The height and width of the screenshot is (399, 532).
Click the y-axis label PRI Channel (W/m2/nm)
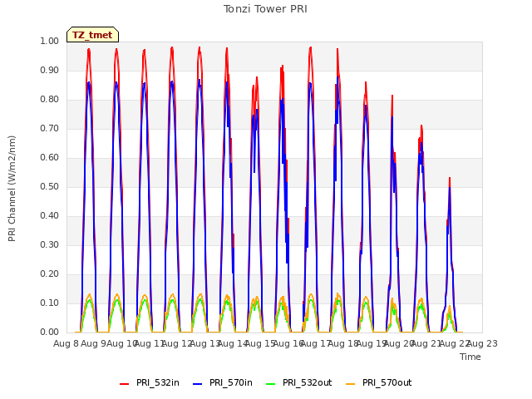click(12, 189)
